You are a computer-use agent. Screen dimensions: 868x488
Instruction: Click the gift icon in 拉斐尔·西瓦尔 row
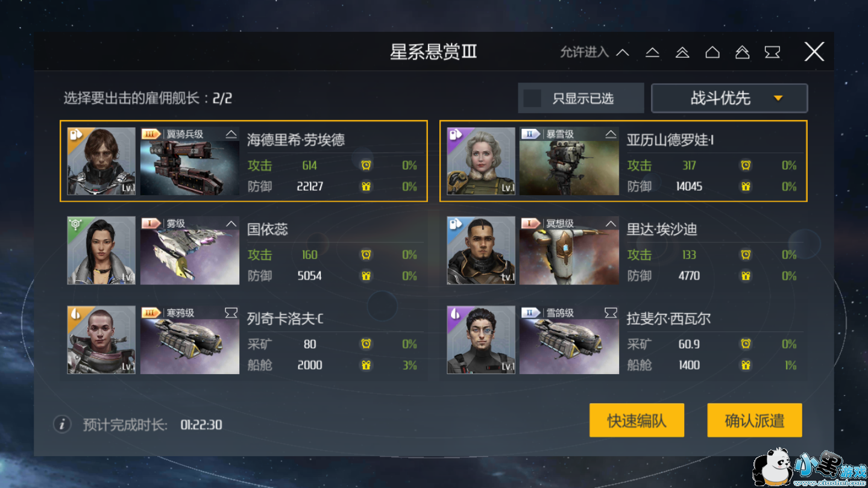click(746, 365)
